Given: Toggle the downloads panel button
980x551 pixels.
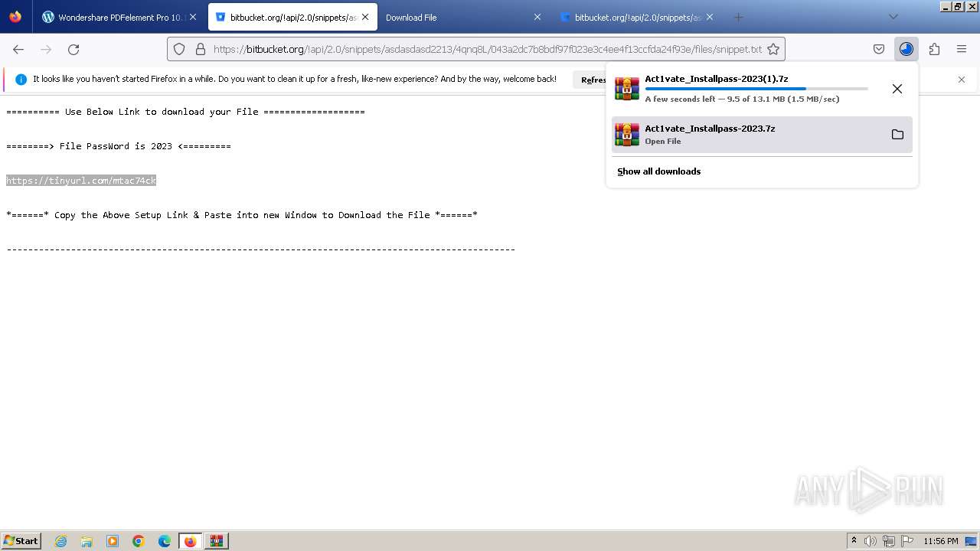Looking at the screenshot, I should [906, 49].
